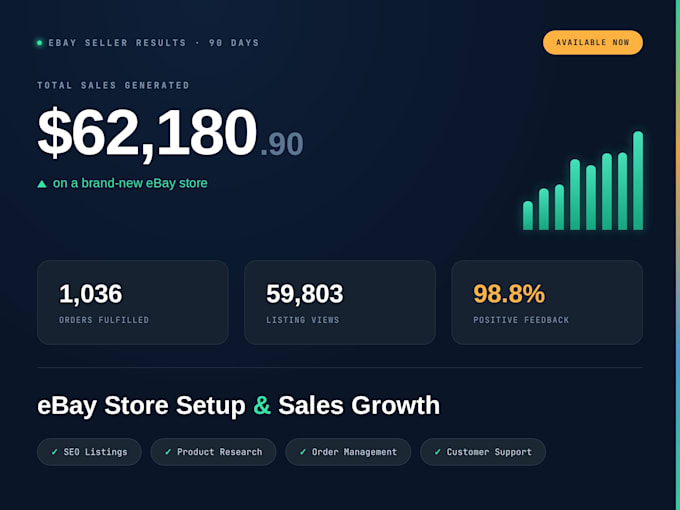Click 'on a brand-new eBay store' text

pos(130,183)
